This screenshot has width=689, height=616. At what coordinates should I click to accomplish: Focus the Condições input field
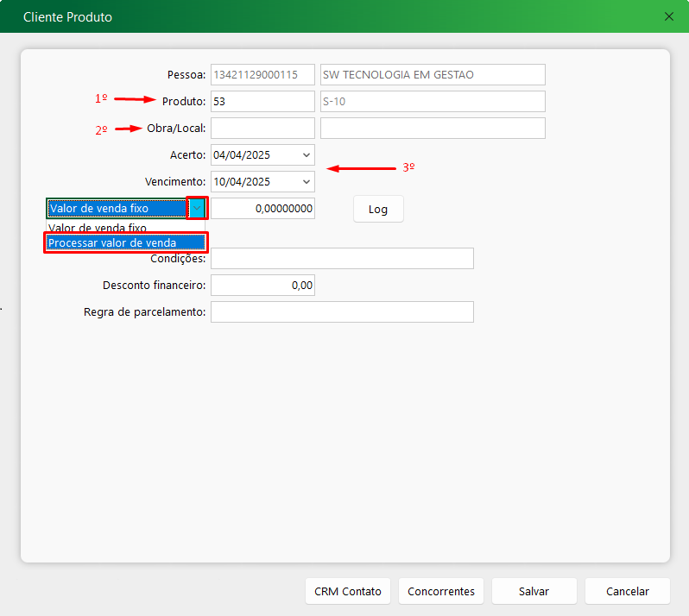(x=342, y=259)
